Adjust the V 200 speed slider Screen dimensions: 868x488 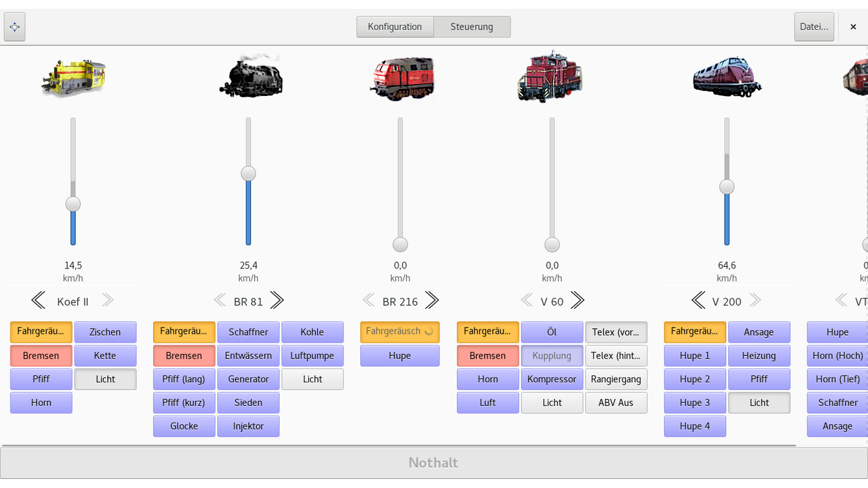click(x=726, y=186)
